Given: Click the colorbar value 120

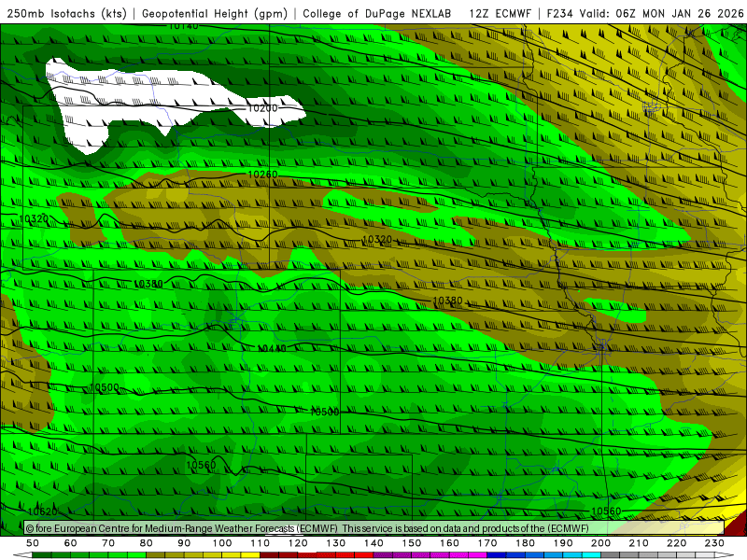Looking at the screenshot, I should click(298, 543).
